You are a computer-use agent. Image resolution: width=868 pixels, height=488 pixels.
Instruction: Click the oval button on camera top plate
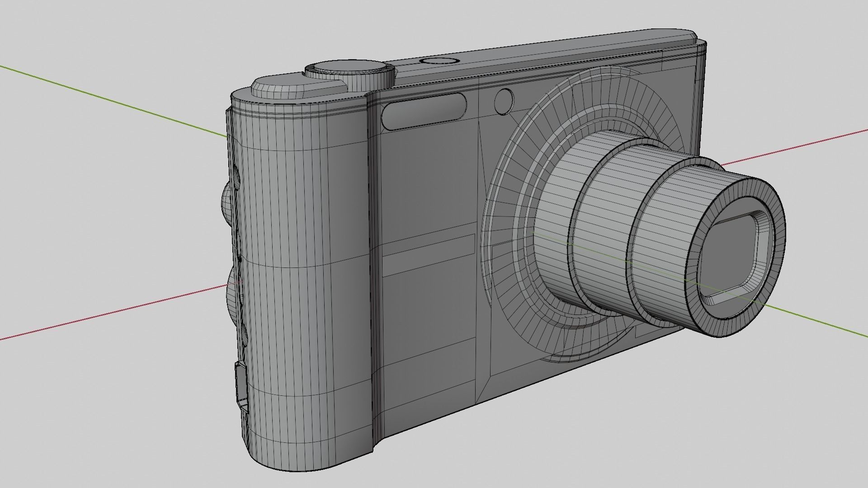(439, 61)
